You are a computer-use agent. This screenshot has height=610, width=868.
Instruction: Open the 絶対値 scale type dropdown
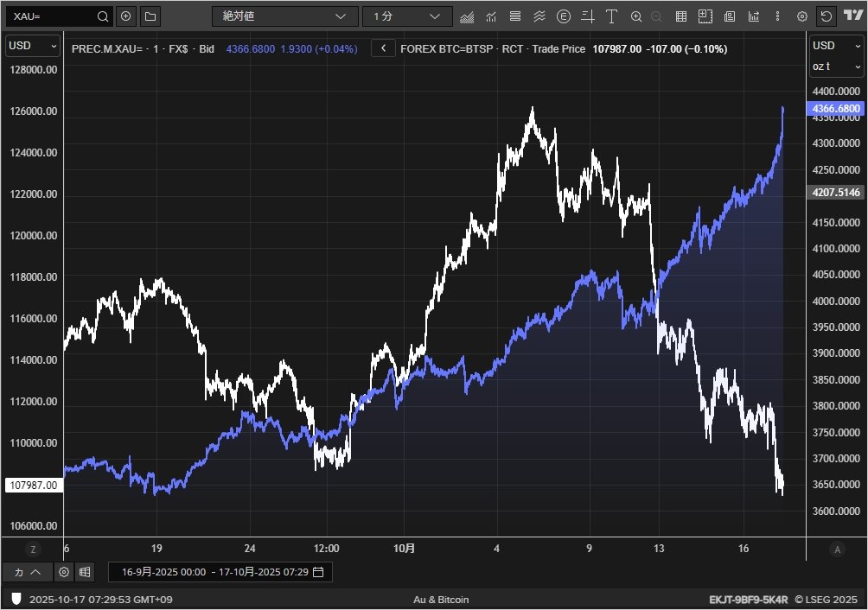pos(284,16)
